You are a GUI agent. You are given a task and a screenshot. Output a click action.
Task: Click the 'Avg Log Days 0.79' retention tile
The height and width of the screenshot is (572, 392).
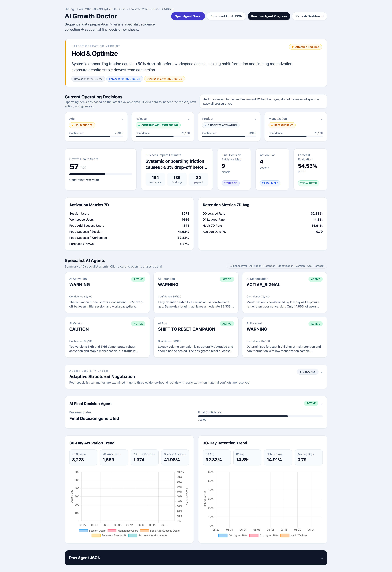click(x=309, y=458)
